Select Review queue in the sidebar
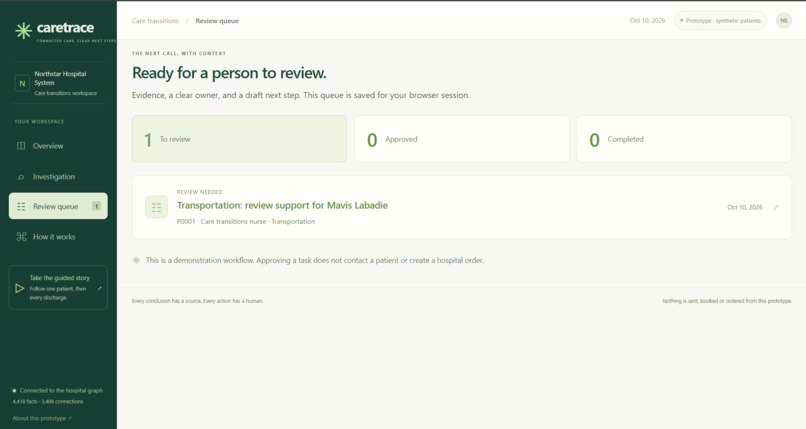 click(x=58, y=206)
